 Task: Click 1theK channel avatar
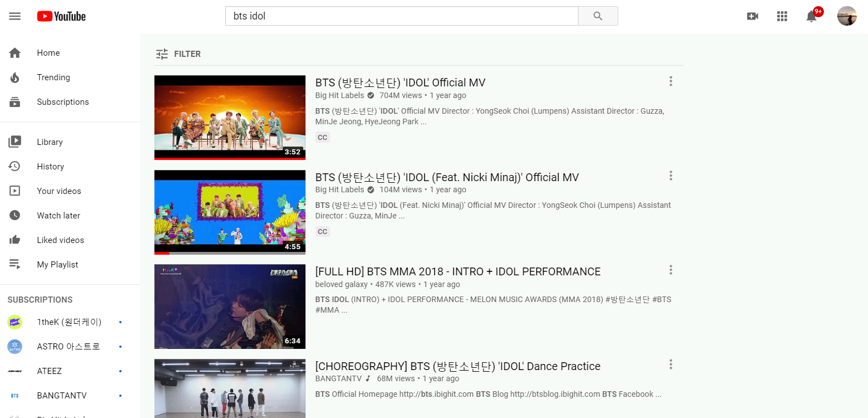(x=15, y=322)
